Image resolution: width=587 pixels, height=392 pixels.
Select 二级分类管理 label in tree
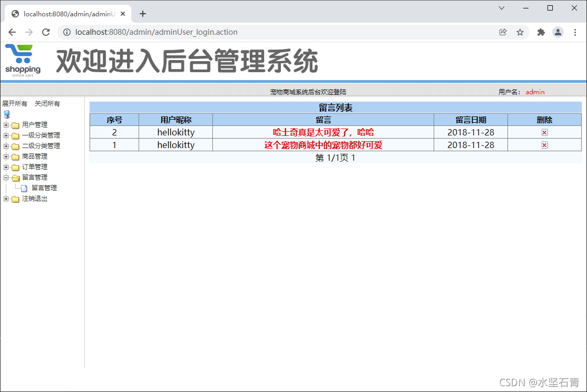pyautogui.click(x=41, y=145)
